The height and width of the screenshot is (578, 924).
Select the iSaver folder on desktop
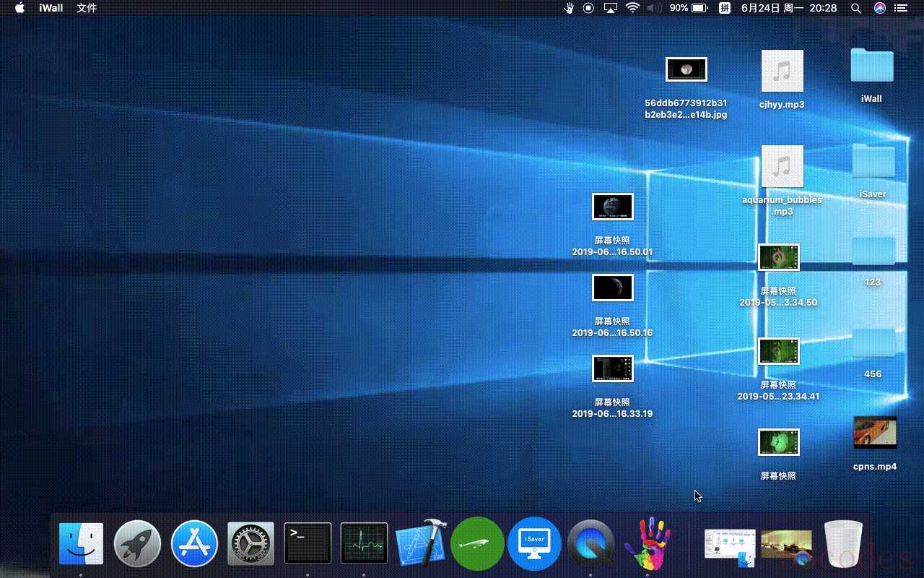pyautogui.click(x=873, y=162)
